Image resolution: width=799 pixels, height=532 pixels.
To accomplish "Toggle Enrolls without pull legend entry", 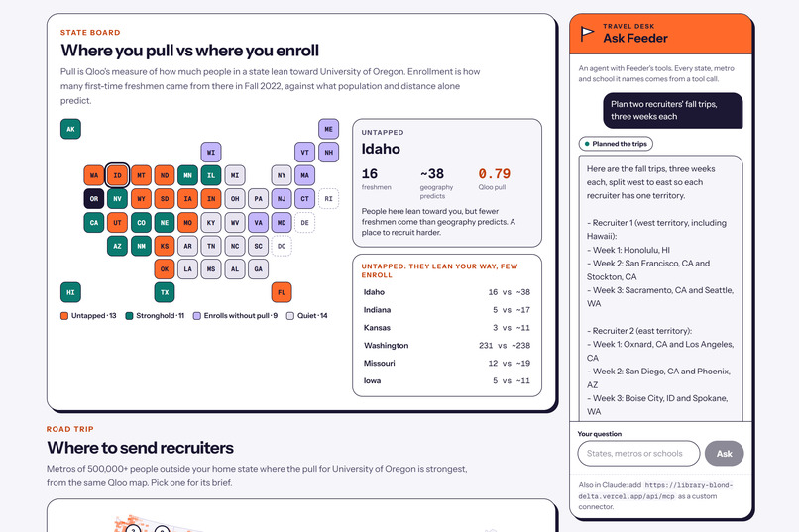I will pyautogui.click(x=235, y=316).
